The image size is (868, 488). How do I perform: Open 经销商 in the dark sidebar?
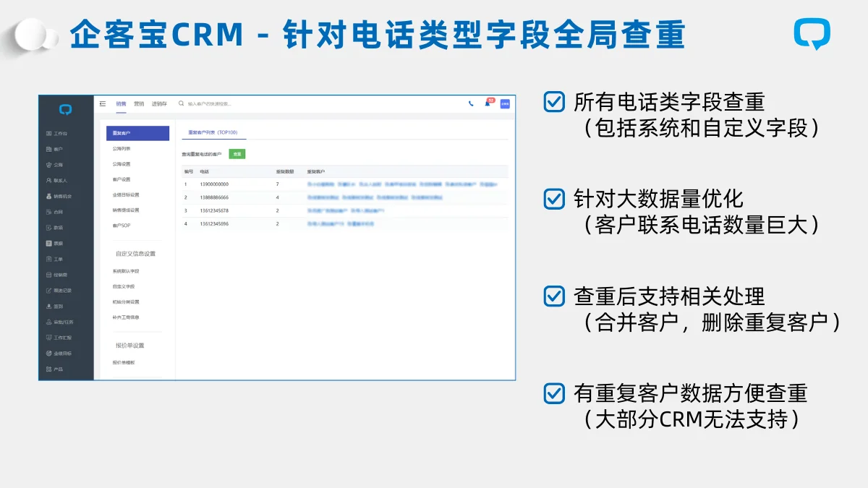click(56, 275)
